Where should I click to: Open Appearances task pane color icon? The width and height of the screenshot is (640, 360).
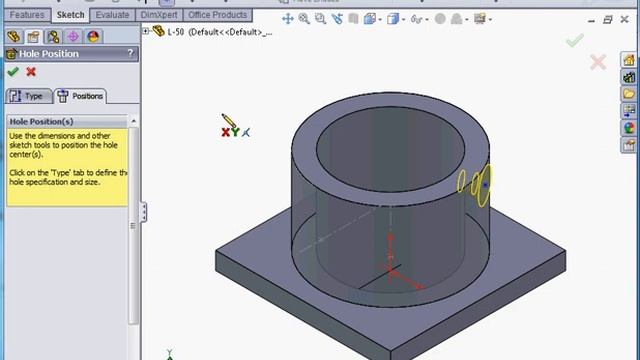[x=629, y=128]
